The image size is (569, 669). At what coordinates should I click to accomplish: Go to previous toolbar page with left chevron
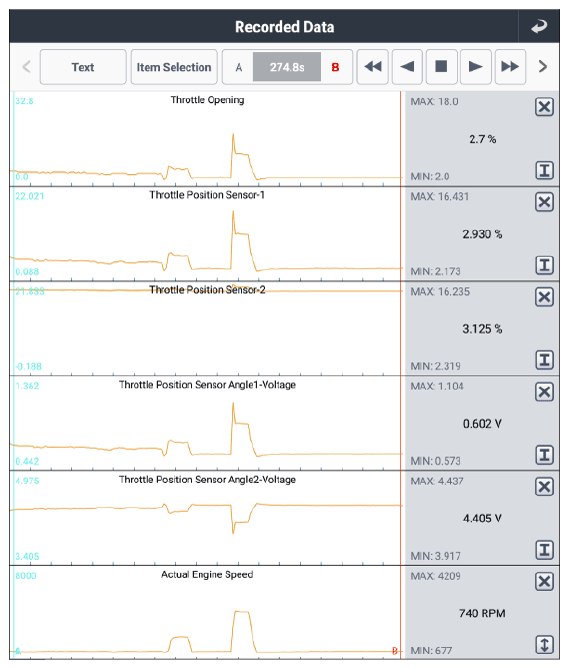[x=26, y=67]
